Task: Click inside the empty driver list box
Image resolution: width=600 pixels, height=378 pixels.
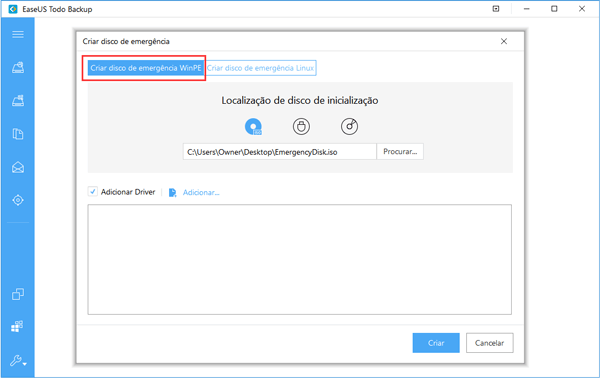Action: pos(300,259)
